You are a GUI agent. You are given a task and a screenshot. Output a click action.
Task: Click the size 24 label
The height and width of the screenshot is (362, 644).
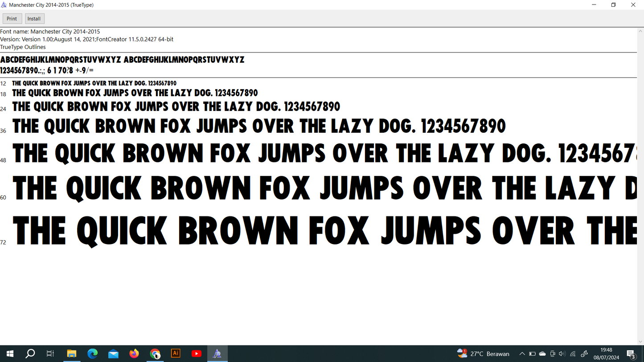(3, 109)
